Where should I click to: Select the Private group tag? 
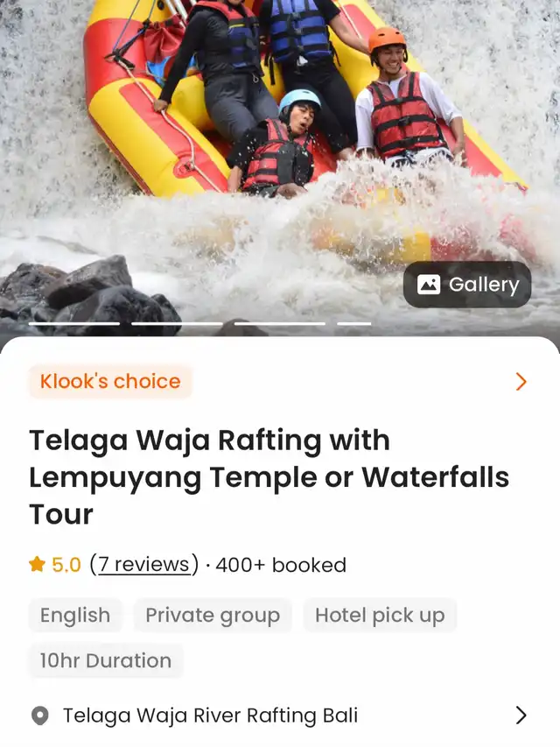(x=213, y=615)
